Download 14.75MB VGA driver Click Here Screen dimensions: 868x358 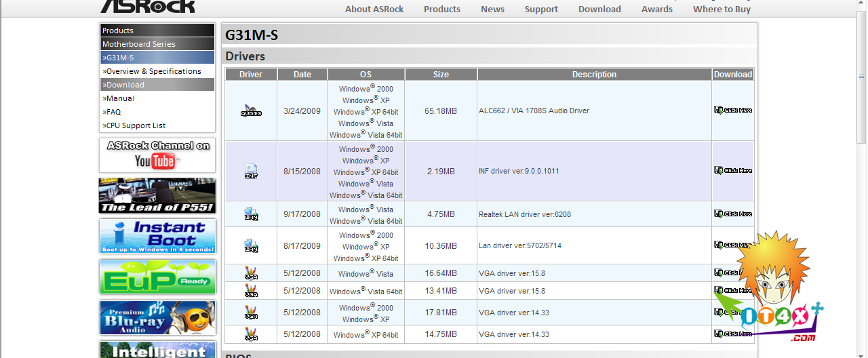click(x=733, y=334)
